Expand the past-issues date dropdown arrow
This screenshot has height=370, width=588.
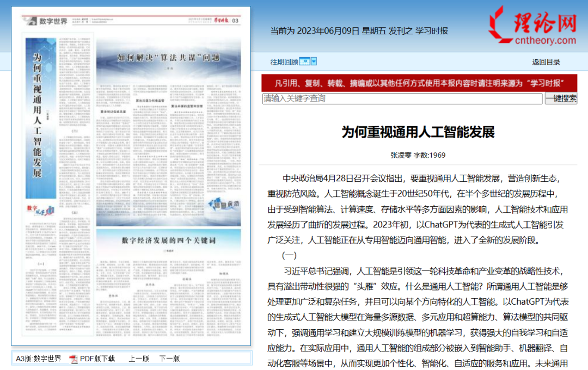314,62
